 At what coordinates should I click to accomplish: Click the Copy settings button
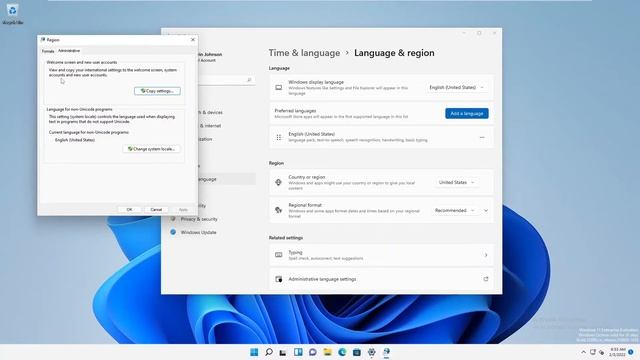click(157, 91)
